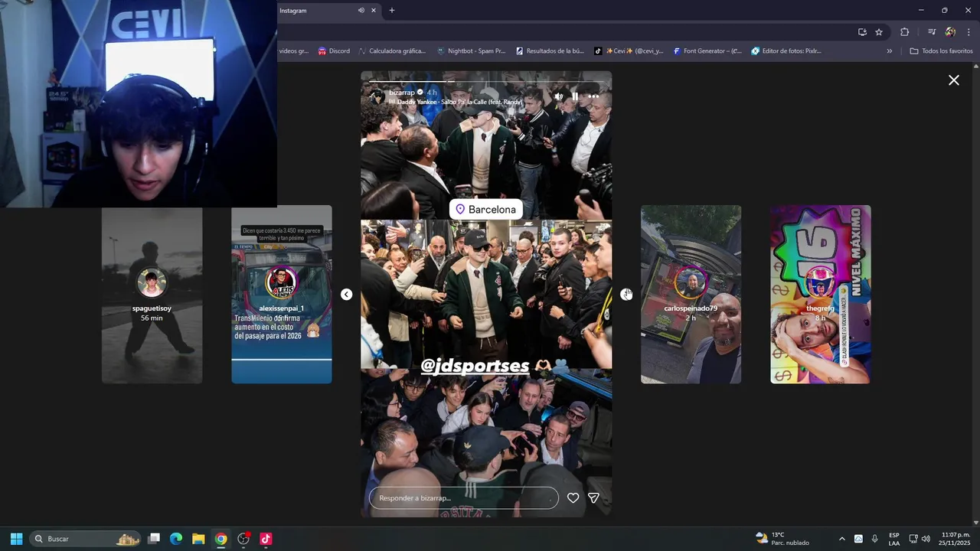
Task: Open the Chrome three-dot menu
Action: click(x=969, y=32)
